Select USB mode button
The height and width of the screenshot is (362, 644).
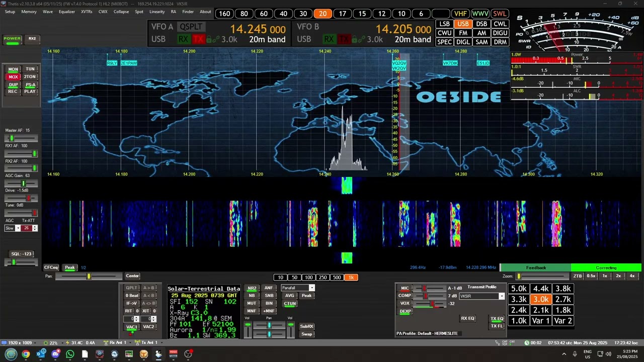click(463, 24)
